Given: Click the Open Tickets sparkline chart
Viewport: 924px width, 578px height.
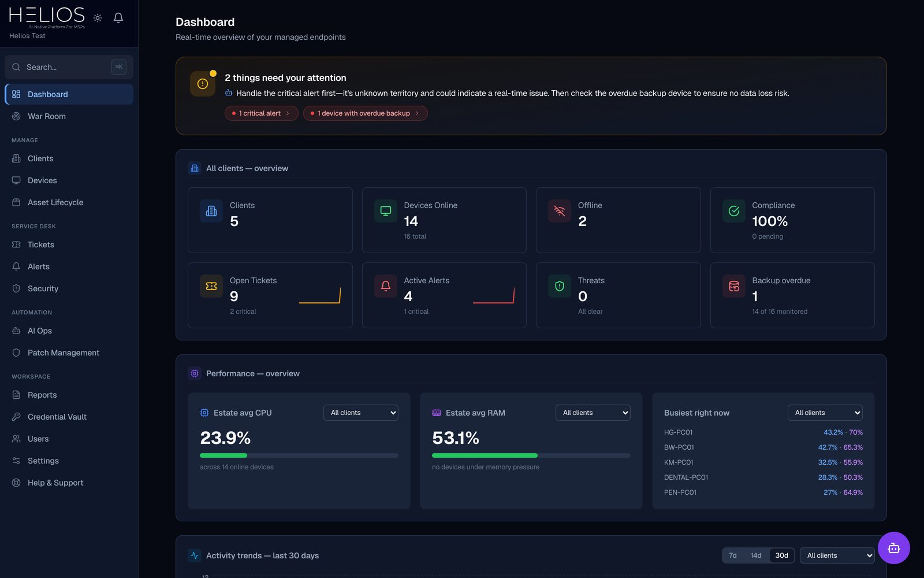Looking at the screenshot, I should pyautogui.click(x=320, y=295).
